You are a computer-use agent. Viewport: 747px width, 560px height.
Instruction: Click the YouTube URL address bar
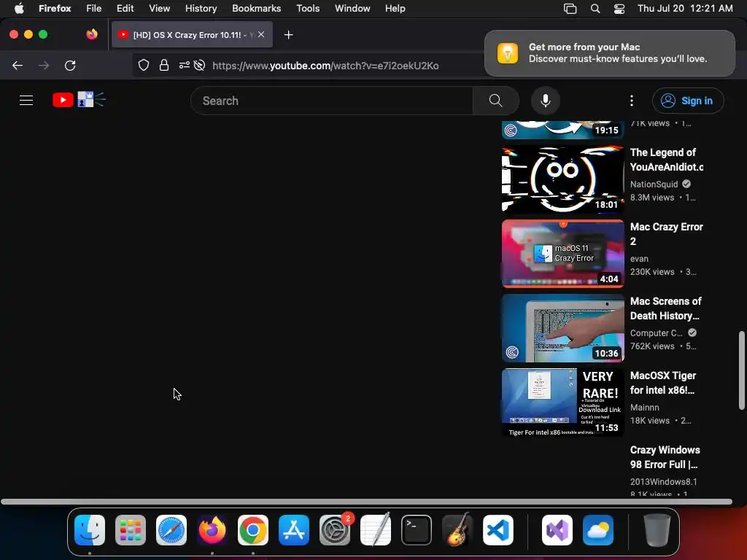(x=325, y=66)
